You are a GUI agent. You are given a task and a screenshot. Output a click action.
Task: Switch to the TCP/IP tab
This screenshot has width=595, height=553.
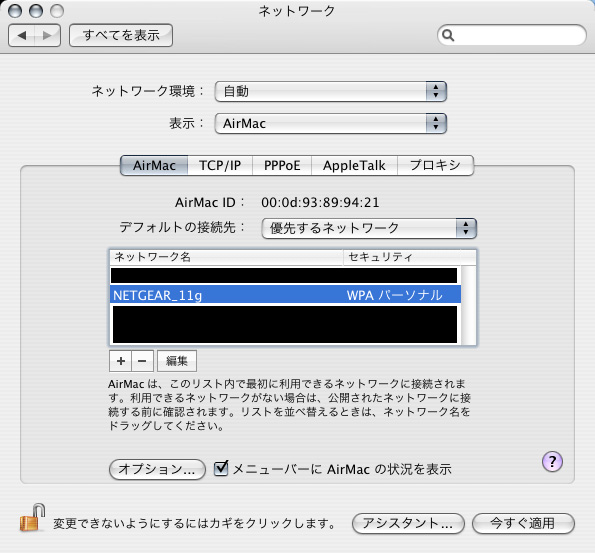220,165
